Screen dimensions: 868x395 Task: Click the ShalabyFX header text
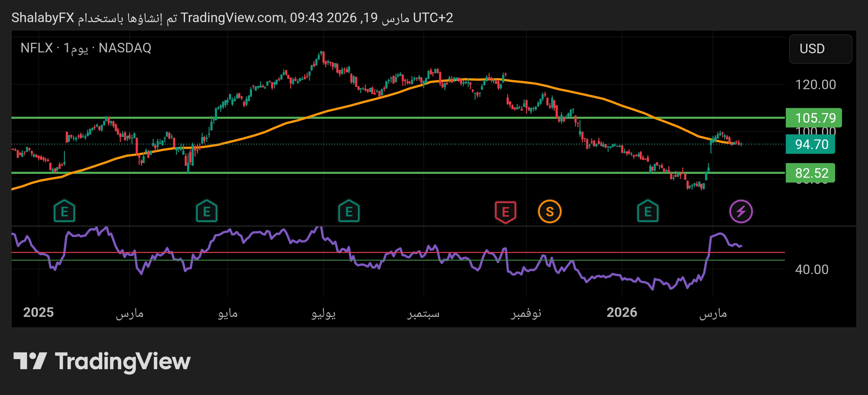pos(43,18)
